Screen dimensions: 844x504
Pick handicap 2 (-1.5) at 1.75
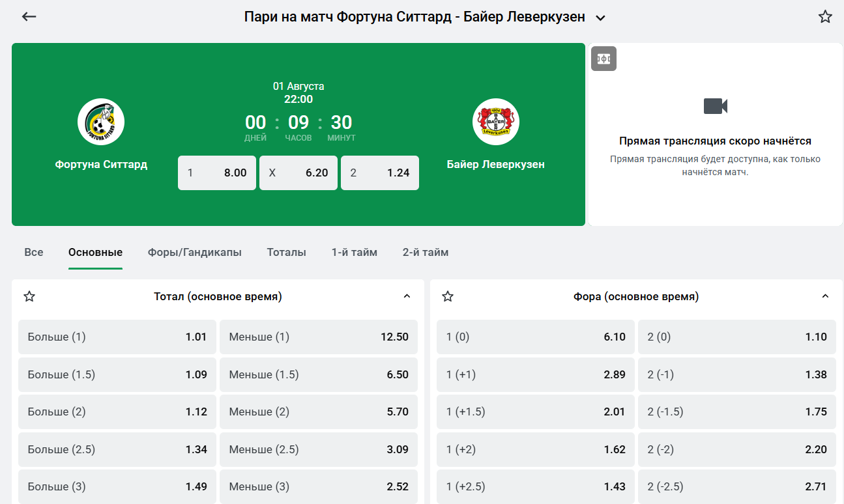click(x=737, y=412)
